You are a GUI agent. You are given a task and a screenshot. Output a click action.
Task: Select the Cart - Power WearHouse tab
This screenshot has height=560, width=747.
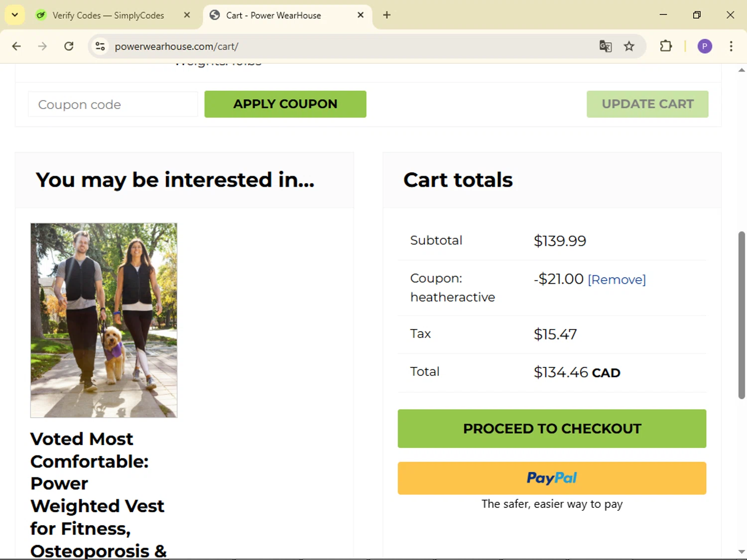pyautogui.click(x=273, y=15)
